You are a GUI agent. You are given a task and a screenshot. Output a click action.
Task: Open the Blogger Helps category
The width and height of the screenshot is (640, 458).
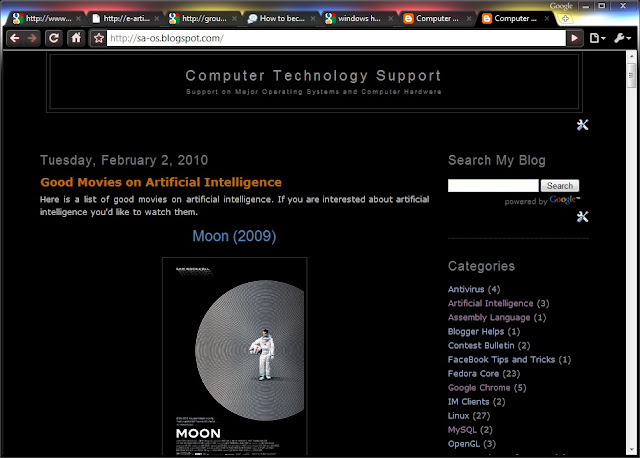pyautogui.click(x=476, y=331)
